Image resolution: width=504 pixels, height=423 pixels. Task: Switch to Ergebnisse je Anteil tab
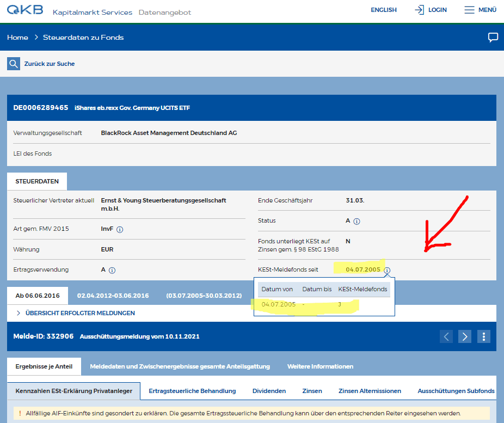coord(44,366)
